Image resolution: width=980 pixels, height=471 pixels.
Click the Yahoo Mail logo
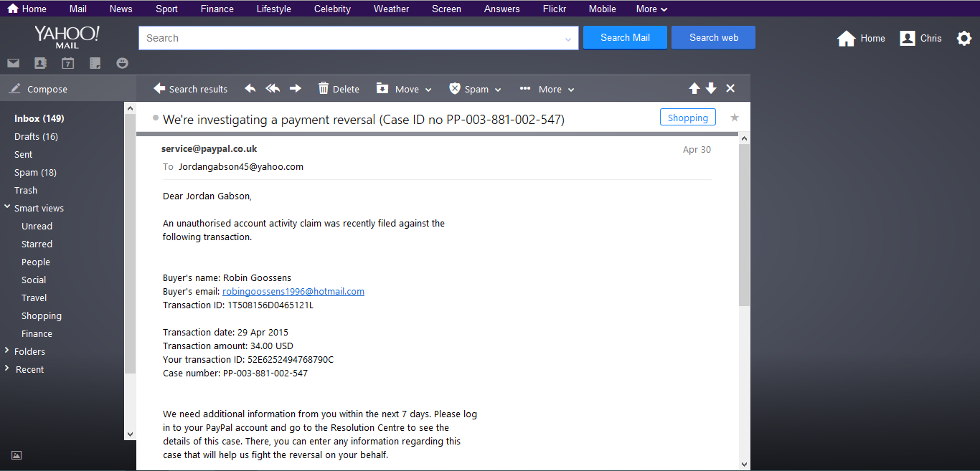click(67, 37)
